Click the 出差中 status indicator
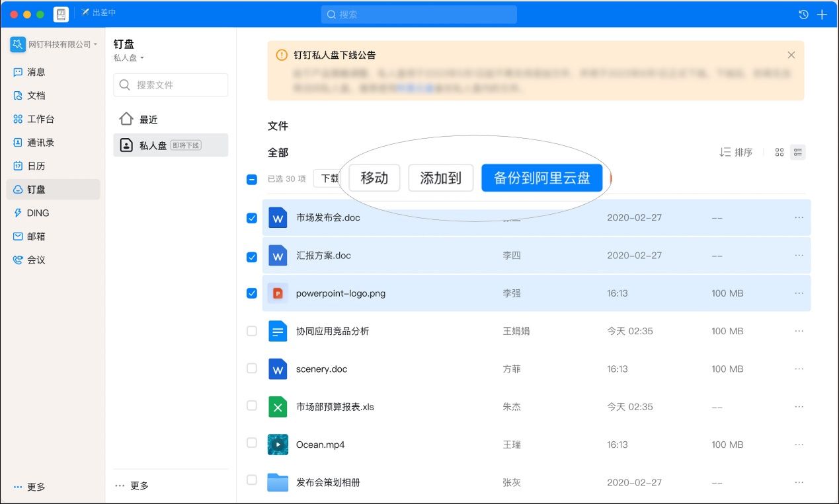 [99, 13]
